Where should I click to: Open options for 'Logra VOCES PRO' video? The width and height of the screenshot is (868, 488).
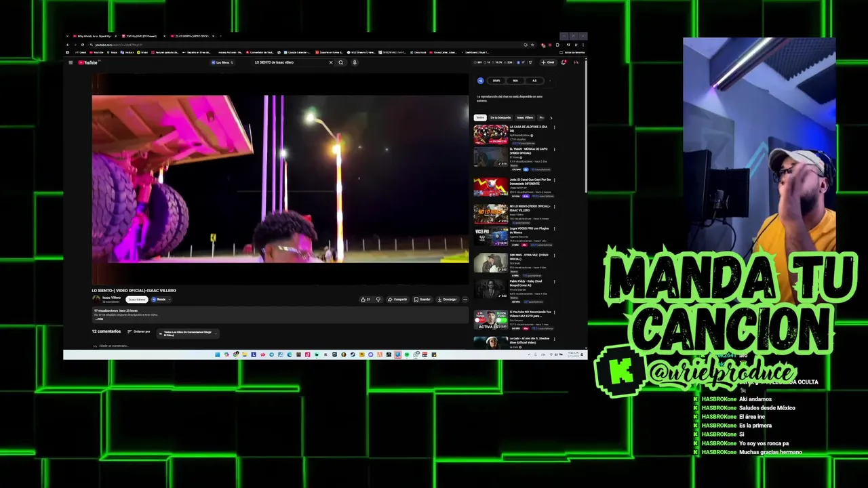tap(554, 229)
